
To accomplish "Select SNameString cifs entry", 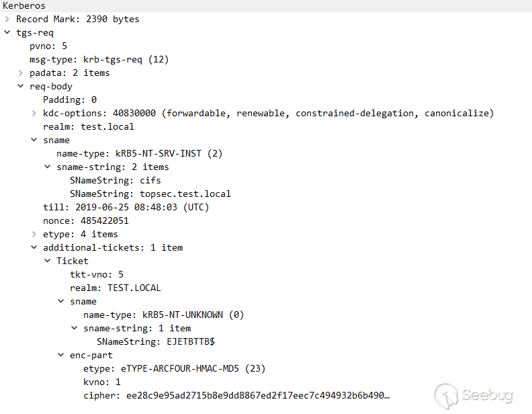I will 115,180.
